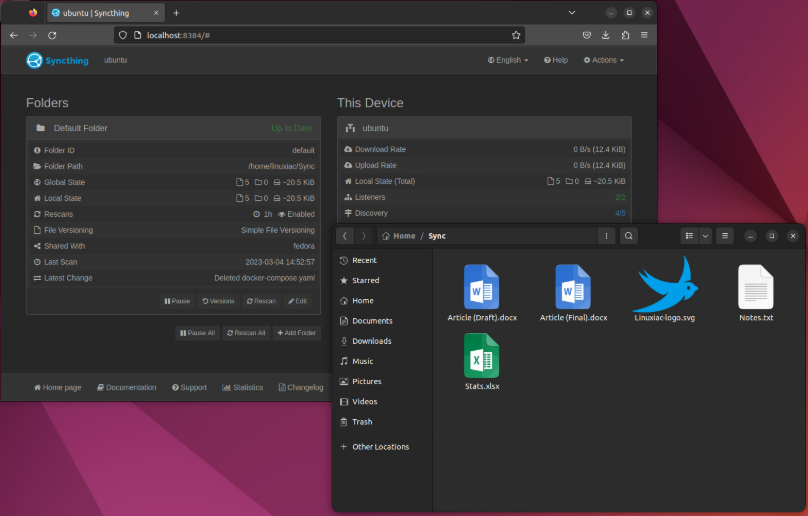
Task: Reload the Syncthing page
Action: tap(52, 35)
